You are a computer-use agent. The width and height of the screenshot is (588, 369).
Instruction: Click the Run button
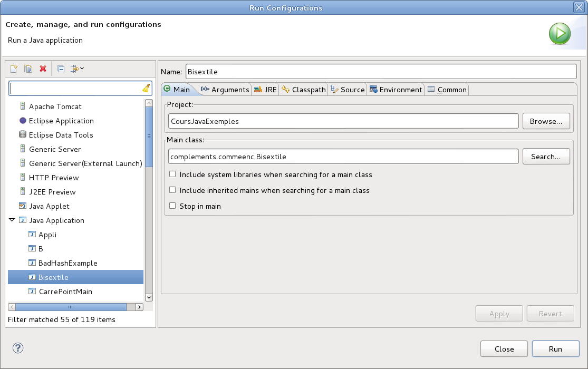[555, 349]
